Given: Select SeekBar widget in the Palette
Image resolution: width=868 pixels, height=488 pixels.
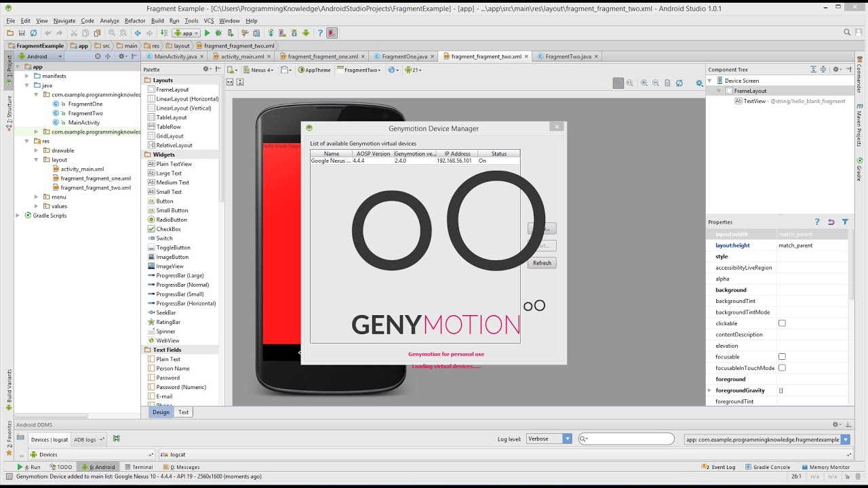Looking at the screenshot, I should [165, 312].
